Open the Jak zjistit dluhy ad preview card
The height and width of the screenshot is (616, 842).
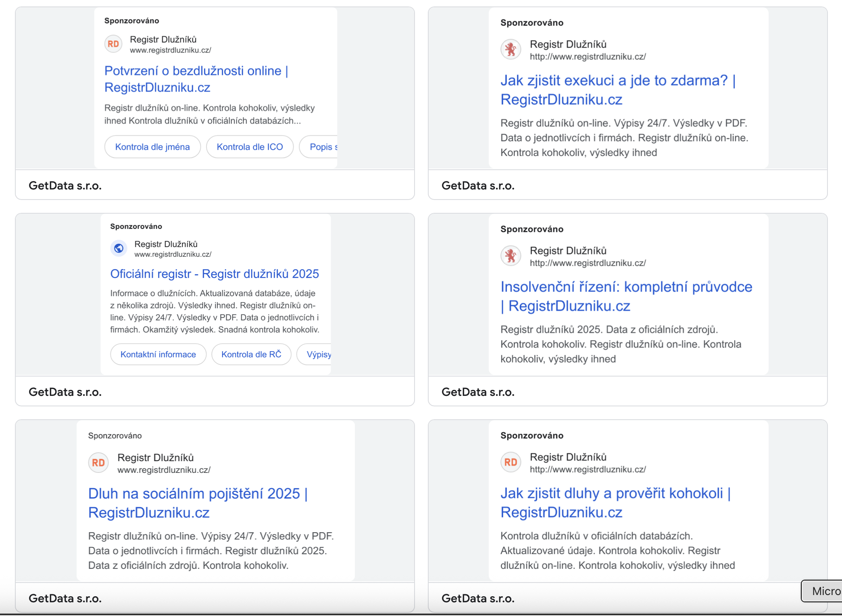point(628,516)
